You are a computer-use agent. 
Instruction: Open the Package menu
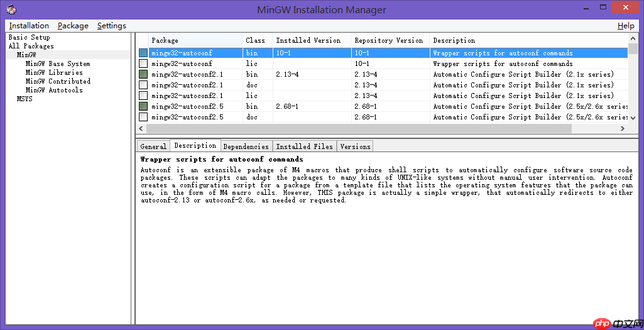(73, 26)
